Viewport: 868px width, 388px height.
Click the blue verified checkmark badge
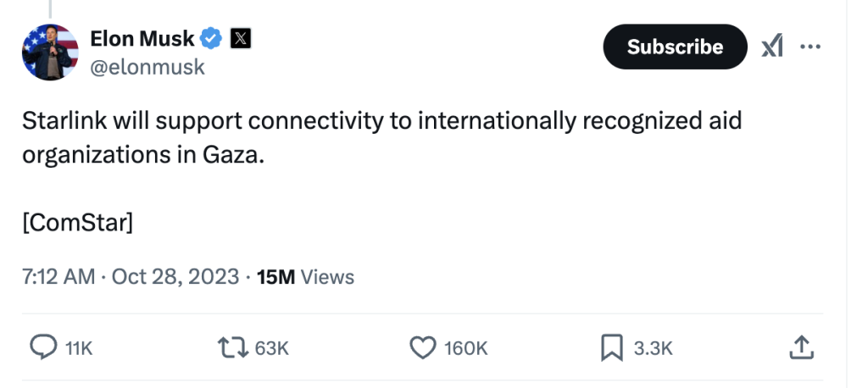[212, 38]
